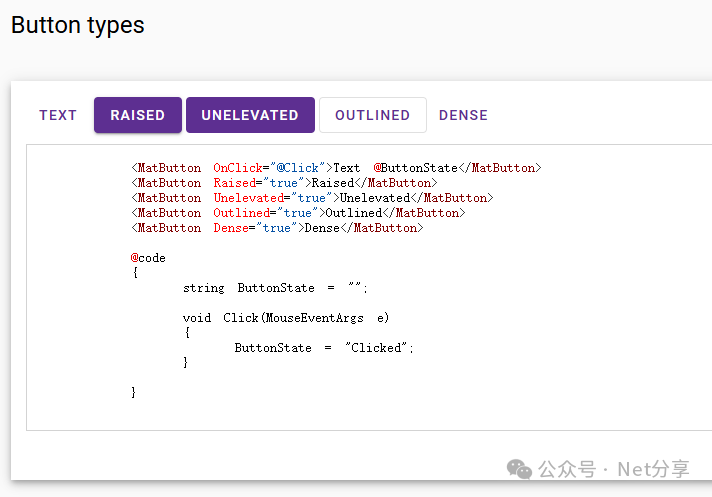The image size is (712, 497).
Task: Select the UNELEVATED button
Action: [250, 115]
